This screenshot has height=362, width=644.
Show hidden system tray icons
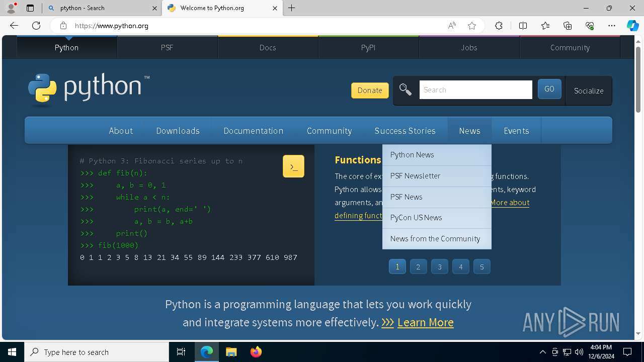(x=542, y=352)
